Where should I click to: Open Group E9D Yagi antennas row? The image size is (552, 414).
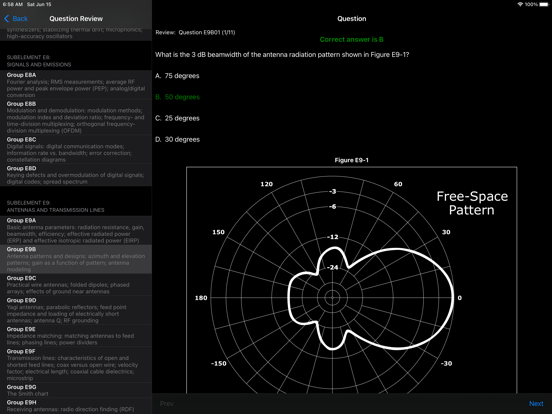pos(76,310)
